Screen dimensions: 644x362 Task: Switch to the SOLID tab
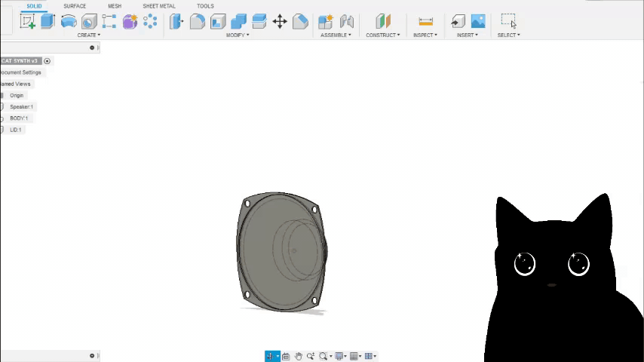click(34, 6)
